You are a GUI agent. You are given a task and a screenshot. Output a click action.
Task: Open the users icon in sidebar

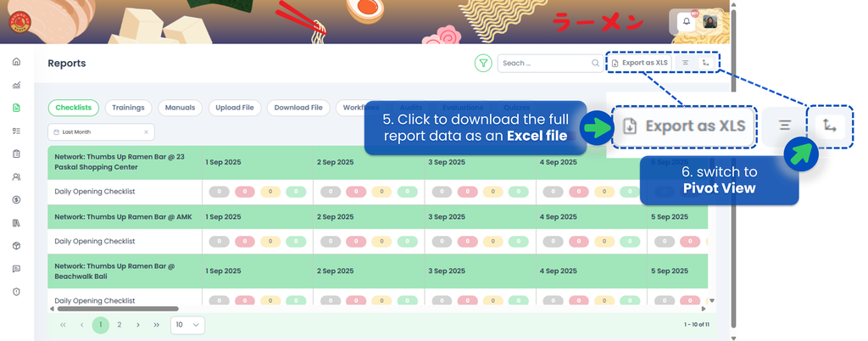pos(16,177)
